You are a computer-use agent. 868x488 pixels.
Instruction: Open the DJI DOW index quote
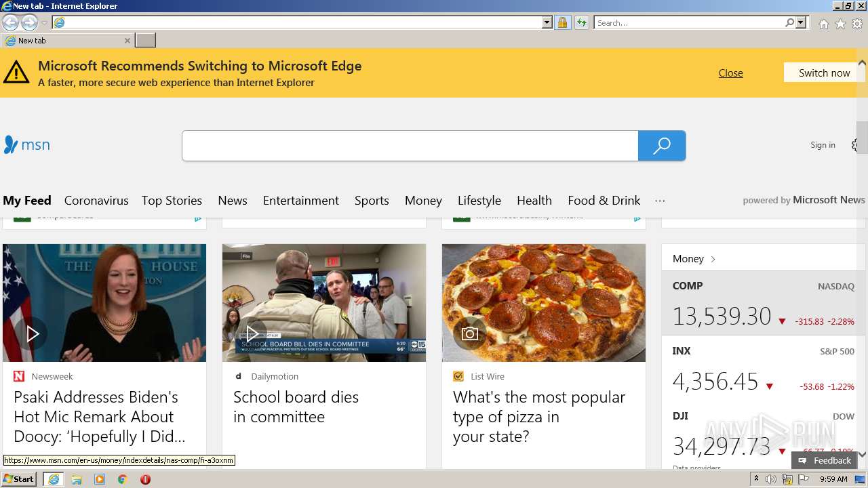click(764, 434)
